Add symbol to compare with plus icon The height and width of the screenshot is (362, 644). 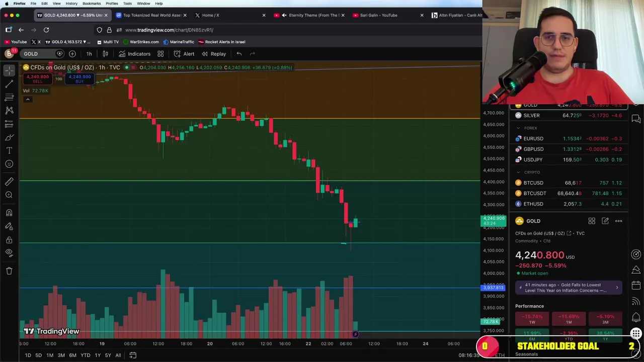point(72,54)
